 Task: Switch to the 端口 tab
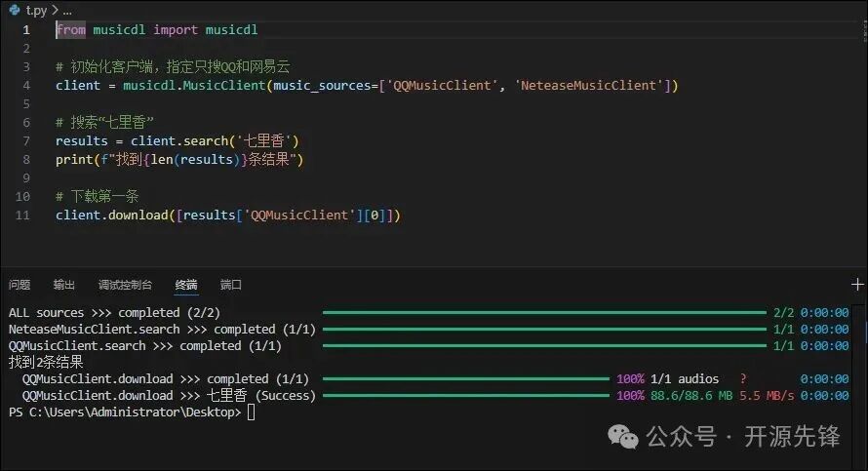coord(231,285)
